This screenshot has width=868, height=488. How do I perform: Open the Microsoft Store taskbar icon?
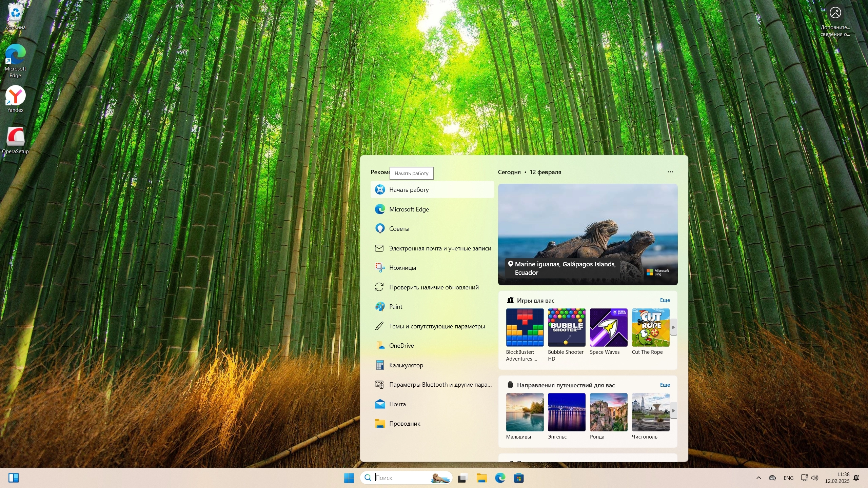[519, 478]
